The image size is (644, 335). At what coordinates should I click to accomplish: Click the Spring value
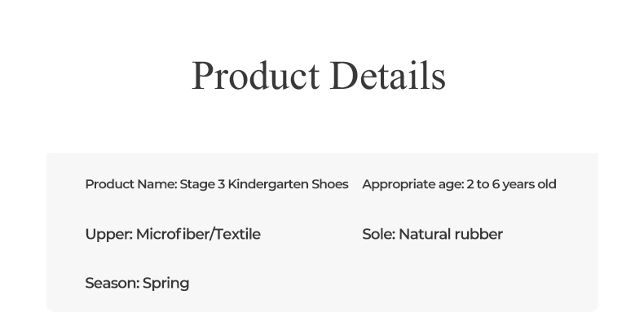[166, 284]
